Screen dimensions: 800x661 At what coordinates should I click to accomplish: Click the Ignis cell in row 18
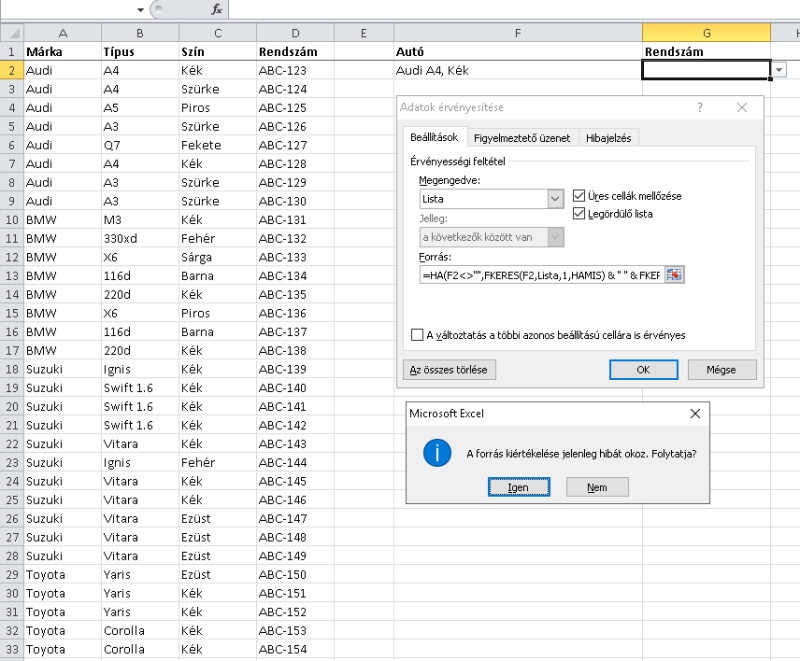coord(140,369)
